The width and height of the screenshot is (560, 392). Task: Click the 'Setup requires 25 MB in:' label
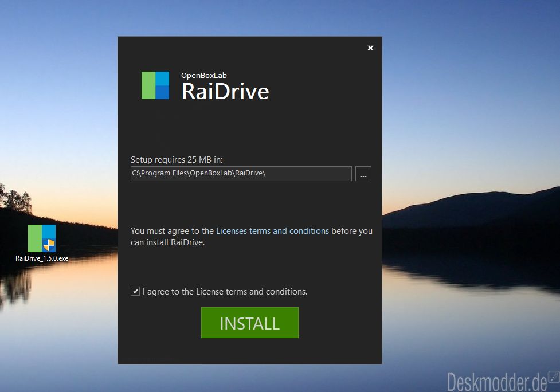click(x=177, y=159)
